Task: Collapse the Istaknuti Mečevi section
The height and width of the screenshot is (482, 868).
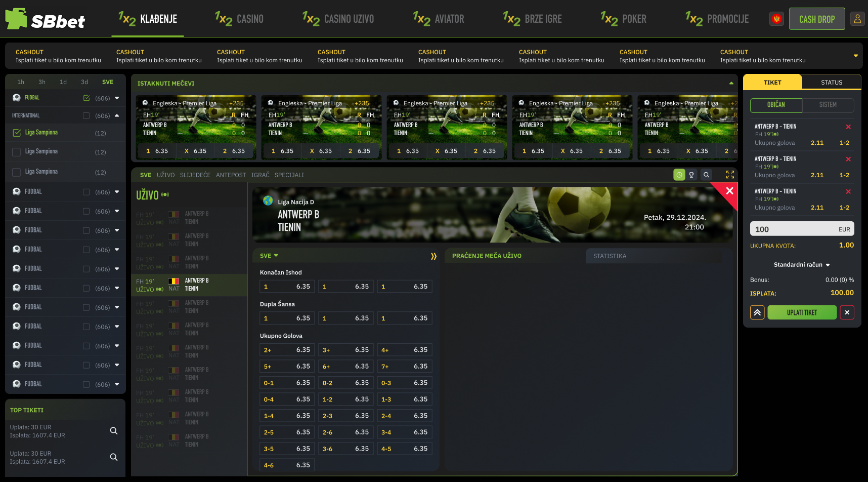Action: pos(731,83)
